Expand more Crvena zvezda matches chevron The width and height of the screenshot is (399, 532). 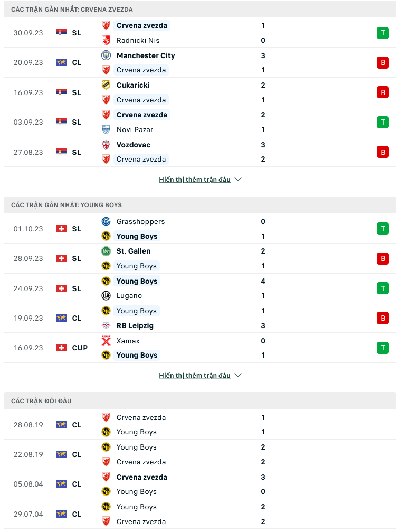pyautogui.click(x=238, y=179)
